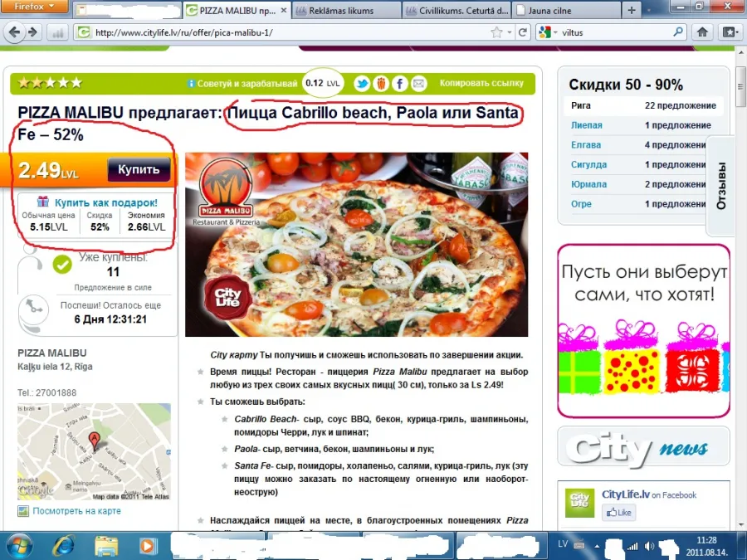The image size is (747, 560).
Task: Open the Firefox home page icon
Action: (702, 32)
